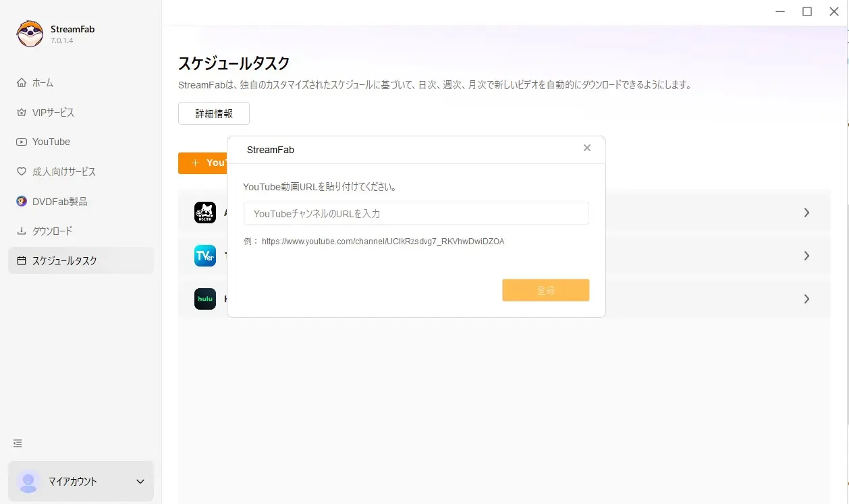Select YouTube in the sidebar
This screenshot has width=849, height=504.
point(81,142)
